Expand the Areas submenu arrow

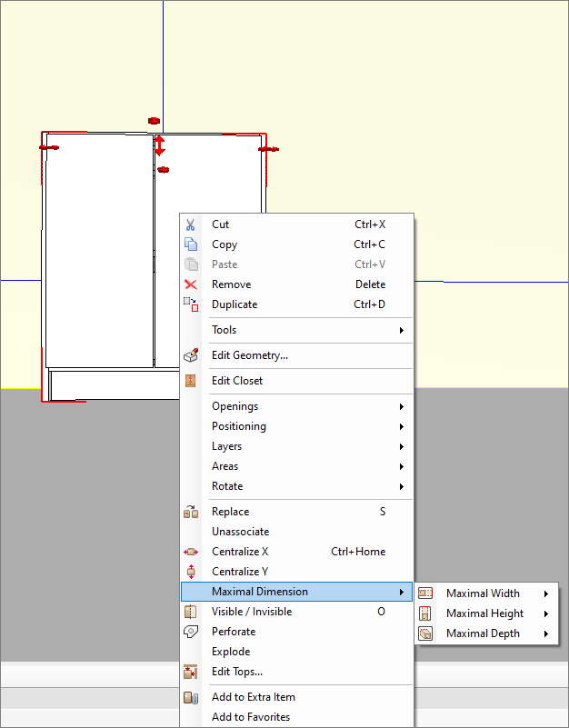pyautogui.click(x=402, y=466)
